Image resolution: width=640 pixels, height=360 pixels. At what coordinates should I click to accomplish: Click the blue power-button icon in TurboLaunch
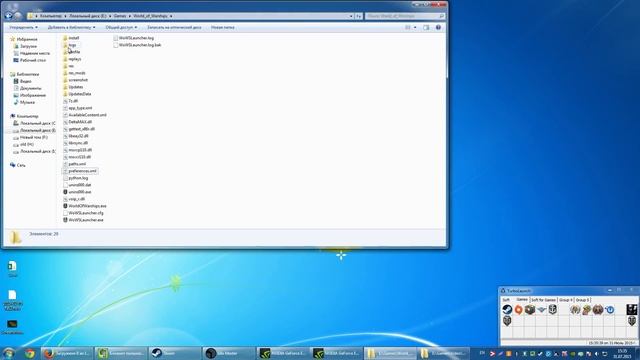coord(609,310)
